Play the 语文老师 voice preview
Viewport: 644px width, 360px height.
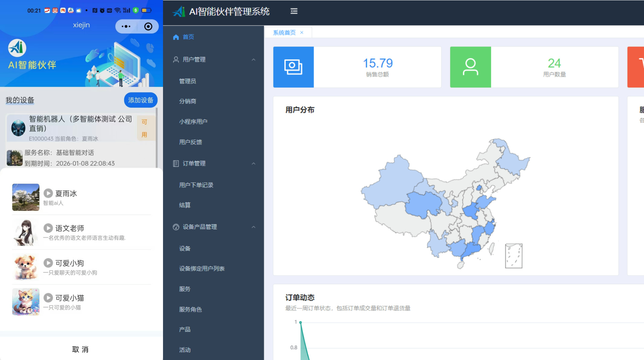point(48,228)
